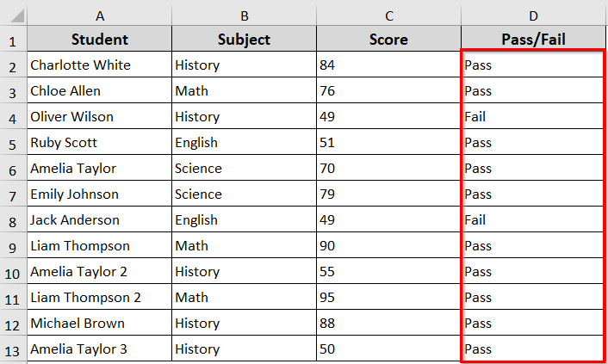Screen dimensions: 608x364
Task: Select column B header
Action: point(244,15)
